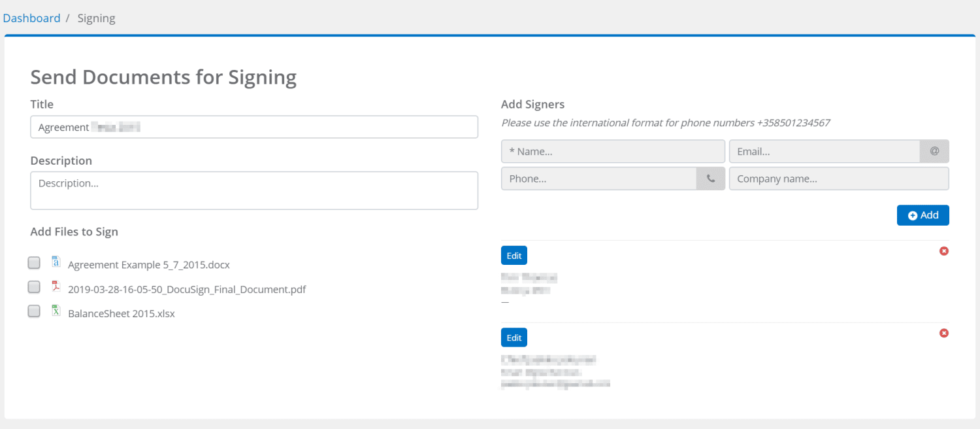Focus the Title input field
This screenshot has width=980, height=429.
[253, 128]
